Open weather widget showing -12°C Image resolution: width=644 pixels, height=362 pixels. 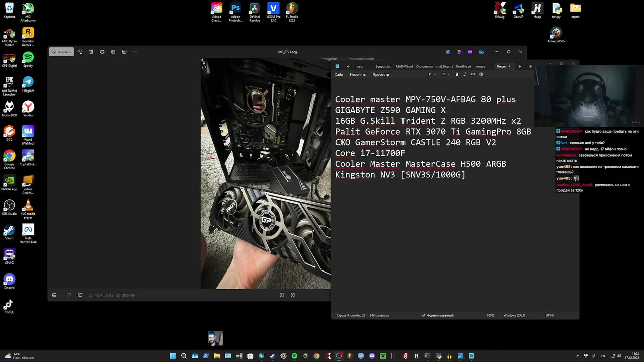click(x=18, y=356)
